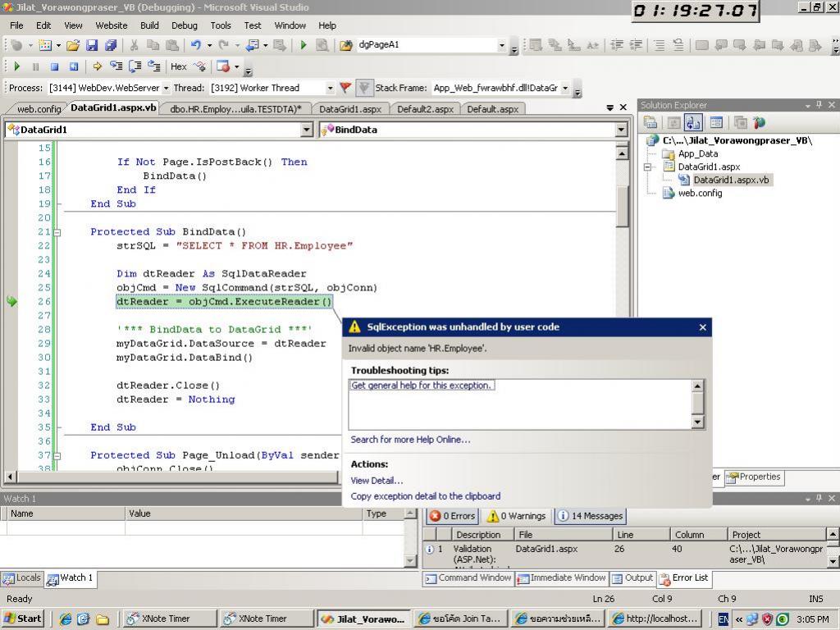Click the code editor vertical scrollbar thumb
Screen dimensions: 840x630
tap(622, 206)
